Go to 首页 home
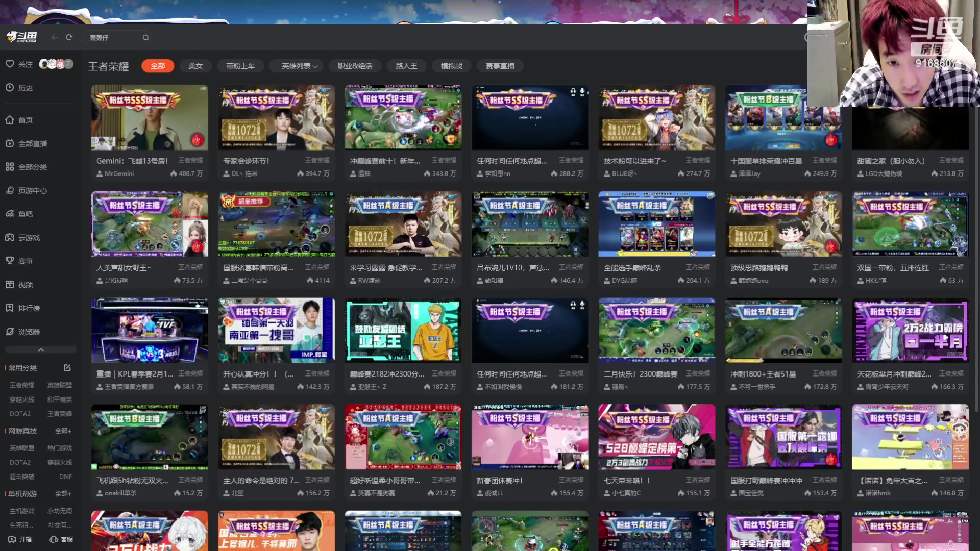Viewport: 980px width, 551px height. (19, 120)
